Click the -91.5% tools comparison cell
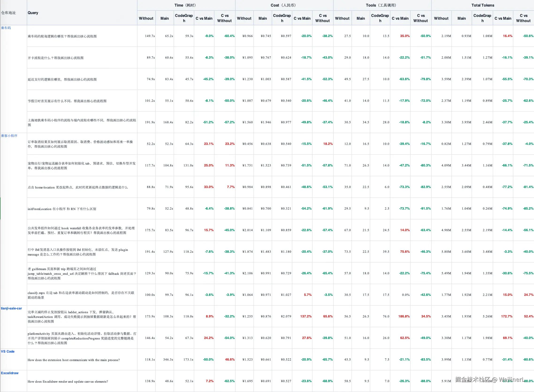This screenshot has height=392, width=534. (426, 209)
